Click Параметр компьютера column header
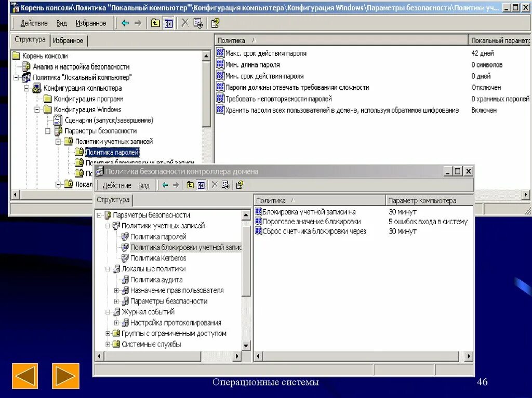Image resolution: width=532 pixels, height=398 pixels. (429, 200)
